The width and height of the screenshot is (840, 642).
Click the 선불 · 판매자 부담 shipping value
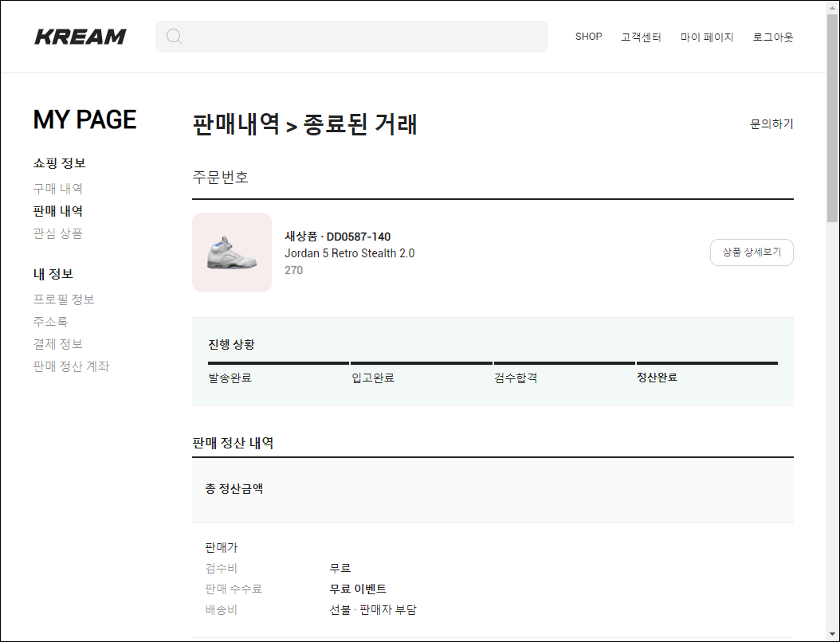373,610
